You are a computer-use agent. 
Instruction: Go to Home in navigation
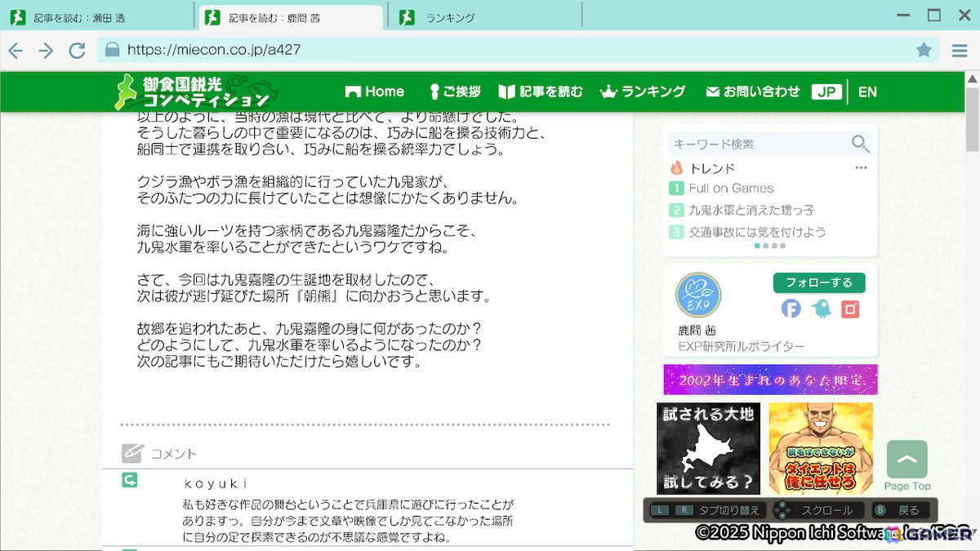tap(375, 91)
